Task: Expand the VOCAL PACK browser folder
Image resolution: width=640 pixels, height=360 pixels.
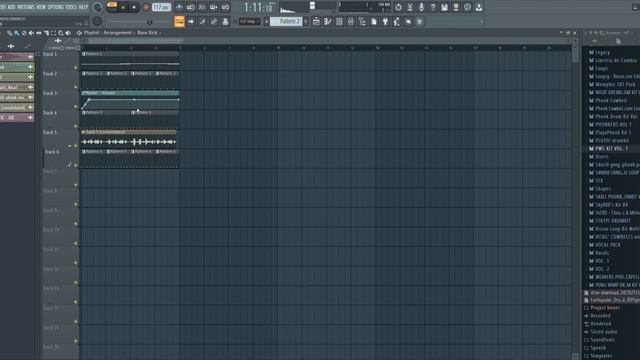Action: (607, 245)
